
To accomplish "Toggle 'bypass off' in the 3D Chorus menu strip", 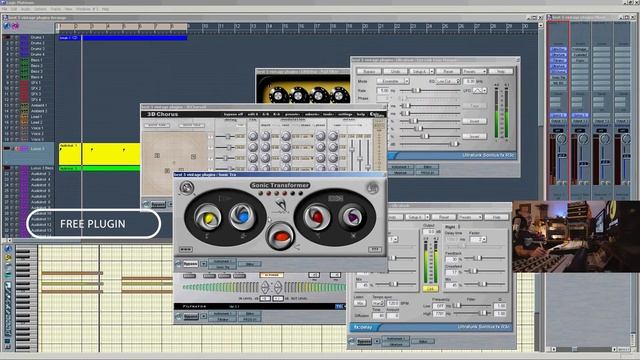I will pyautogui.click(x=234, y=114).
